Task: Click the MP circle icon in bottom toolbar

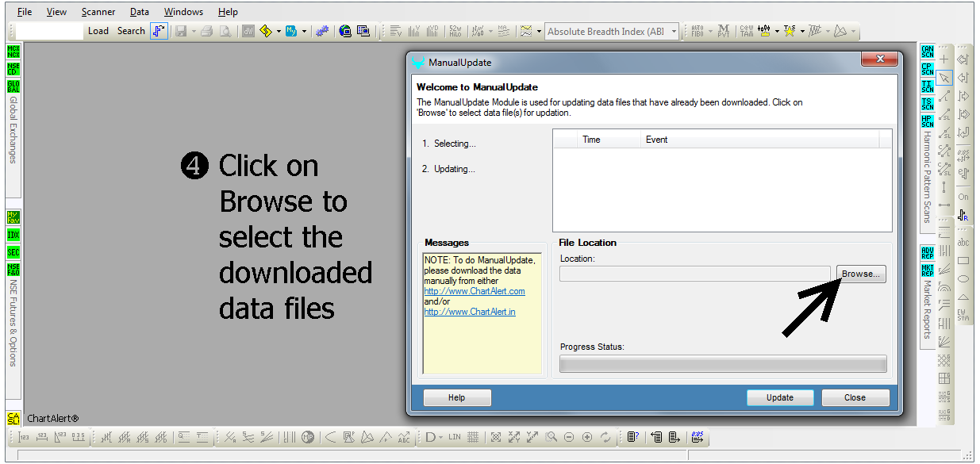Action: [307, 437]
